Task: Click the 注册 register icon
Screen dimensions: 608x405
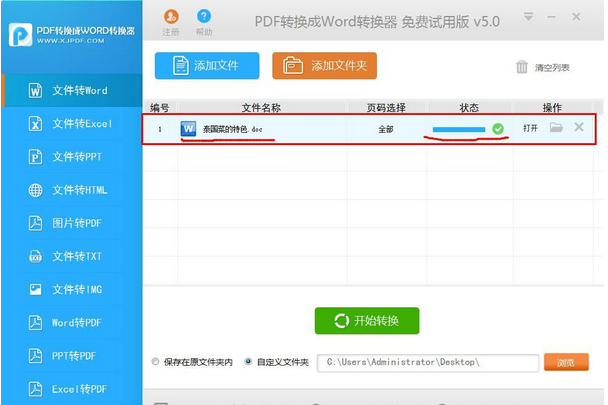Action: pos(171,16)
